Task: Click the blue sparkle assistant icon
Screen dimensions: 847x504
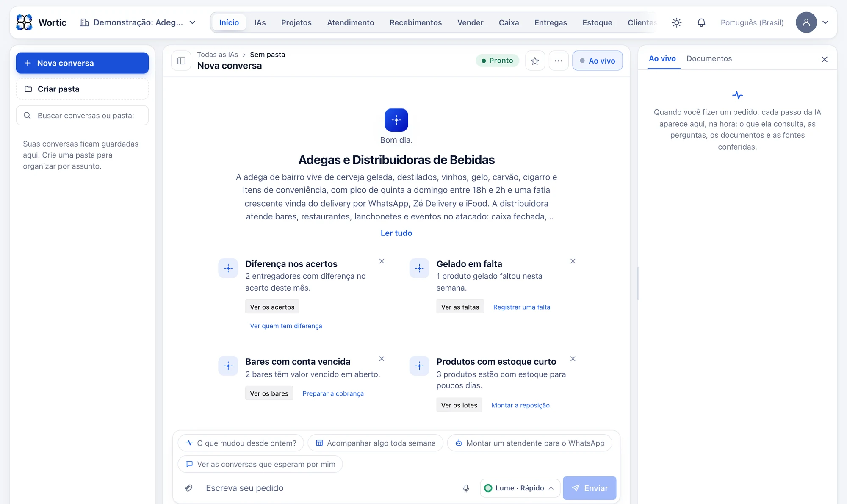Action: 396,120
